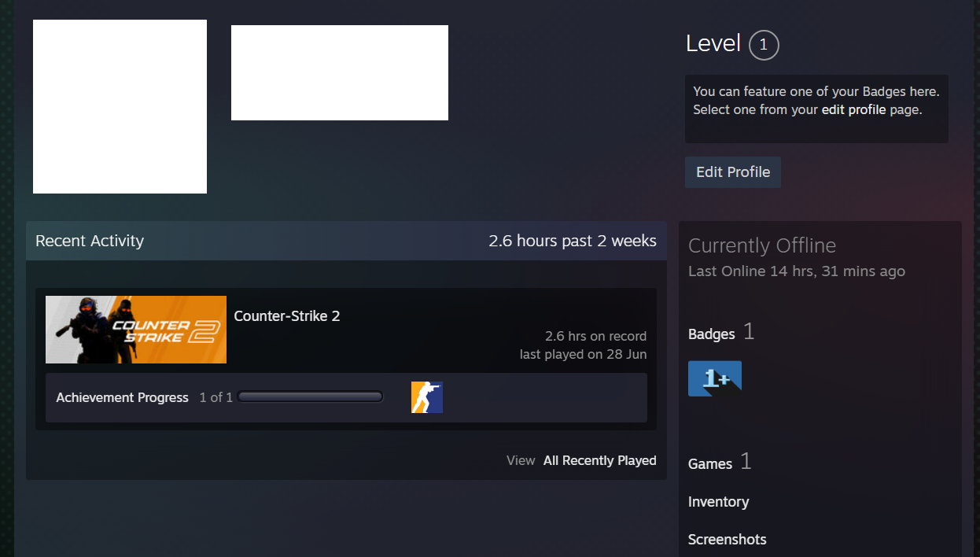Click the Level 1 circle badge
Viewport: 980px width, 557px height.
click(764, 45)
